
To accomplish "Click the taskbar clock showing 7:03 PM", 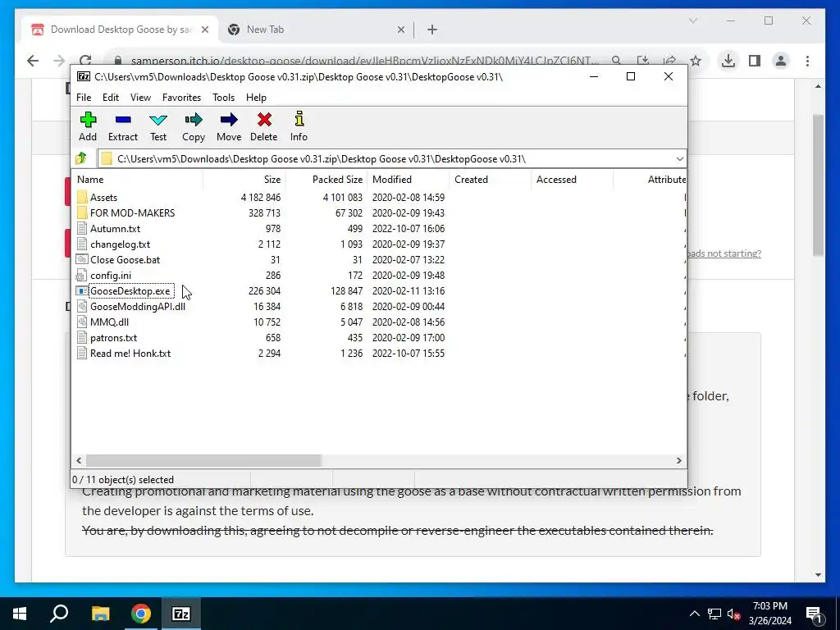I will click(x=769, y=614).
